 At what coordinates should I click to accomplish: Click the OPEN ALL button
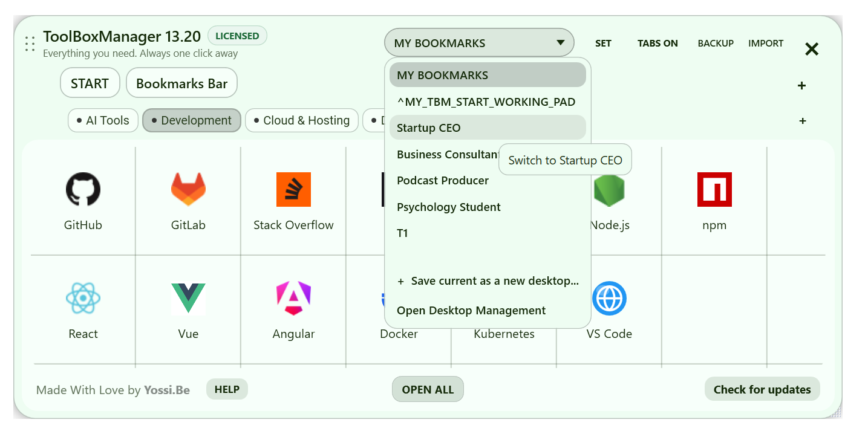tap(428, 389)
